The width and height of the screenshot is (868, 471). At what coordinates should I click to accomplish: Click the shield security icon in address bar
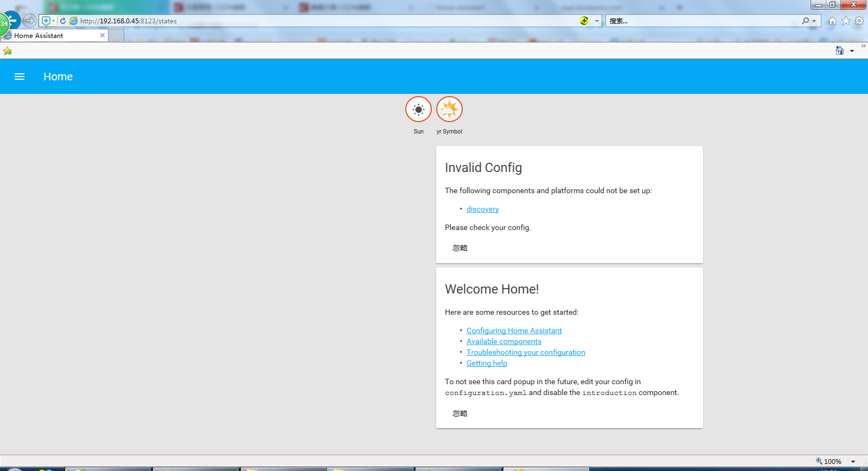tap(46, 21)
